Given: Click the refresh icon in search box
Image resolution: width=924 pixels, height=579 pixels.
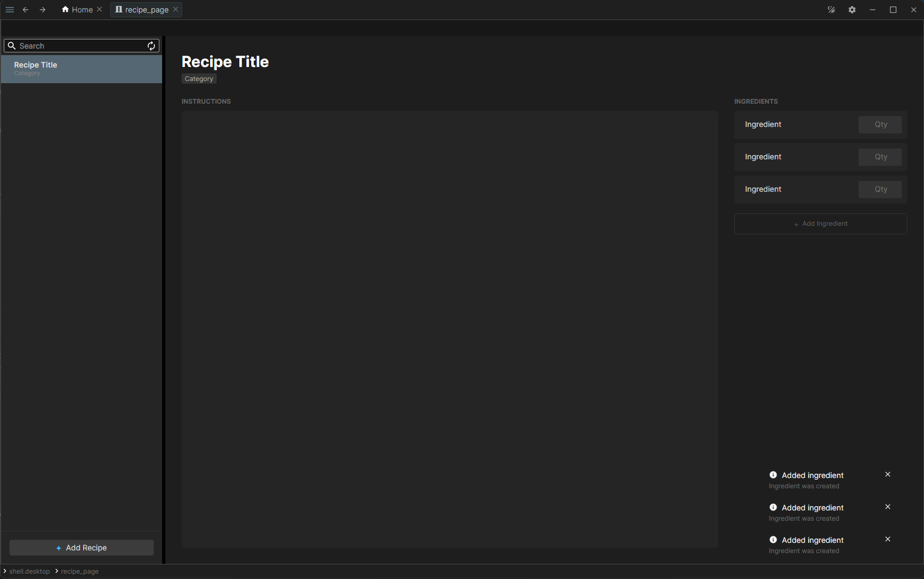Looking at the screenshot, I should pos(151,46).
